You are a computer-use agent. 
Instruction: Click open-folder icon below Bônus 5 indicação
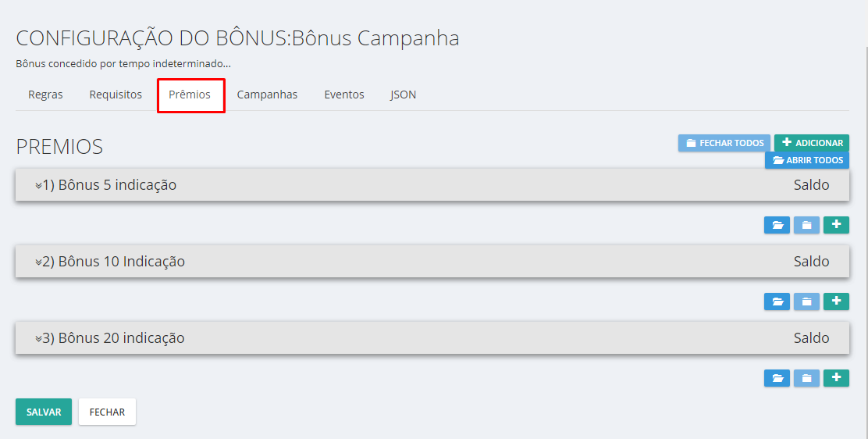[777, 225]
